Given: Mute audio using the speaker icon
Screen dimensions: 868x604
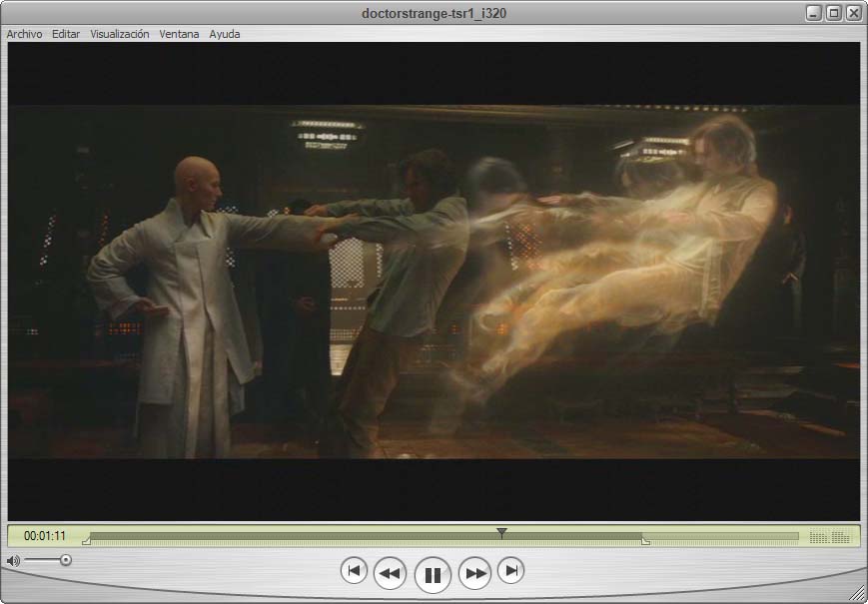Looking at the screenshot, I should [13, 561].
